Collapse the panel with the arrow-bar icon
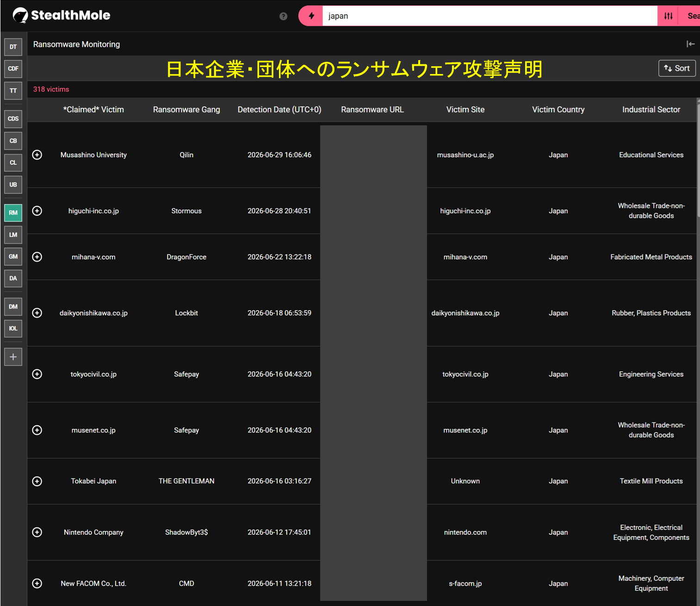Screen dimensions: 700x606 690,44
